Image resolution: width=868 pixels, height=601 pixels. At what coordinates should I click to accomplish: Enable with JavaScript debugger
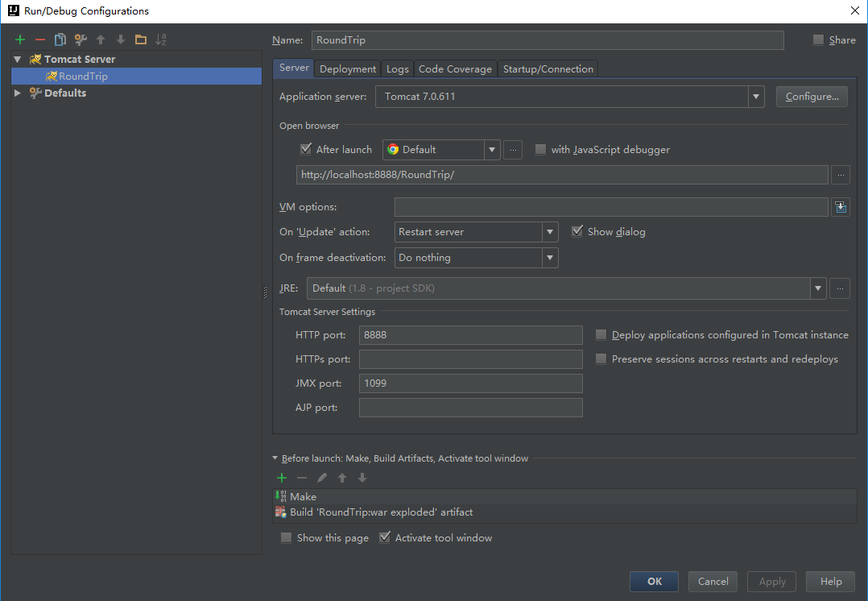541,150
